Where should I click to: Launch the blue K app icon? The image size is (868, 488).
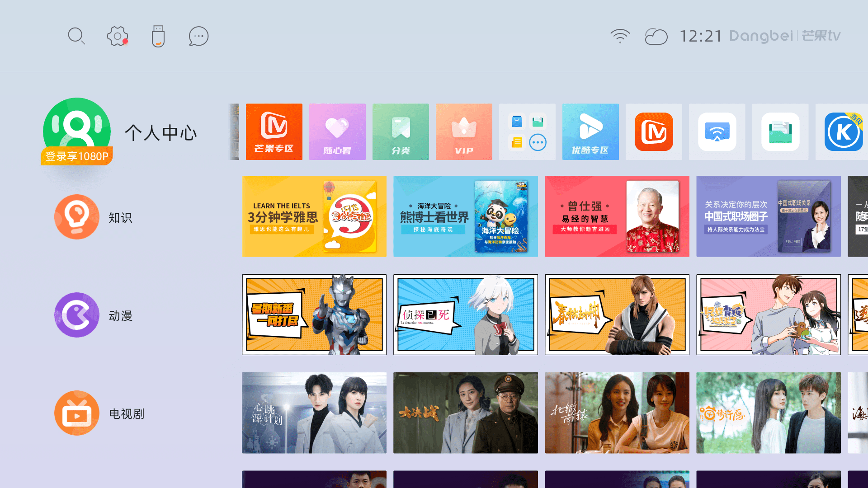coord(843,132)
